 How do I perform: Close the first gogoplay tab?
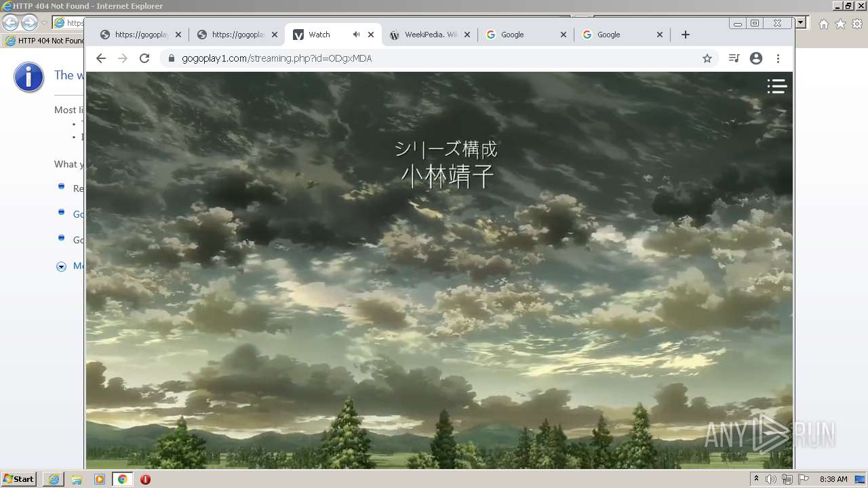pos(178,35)
